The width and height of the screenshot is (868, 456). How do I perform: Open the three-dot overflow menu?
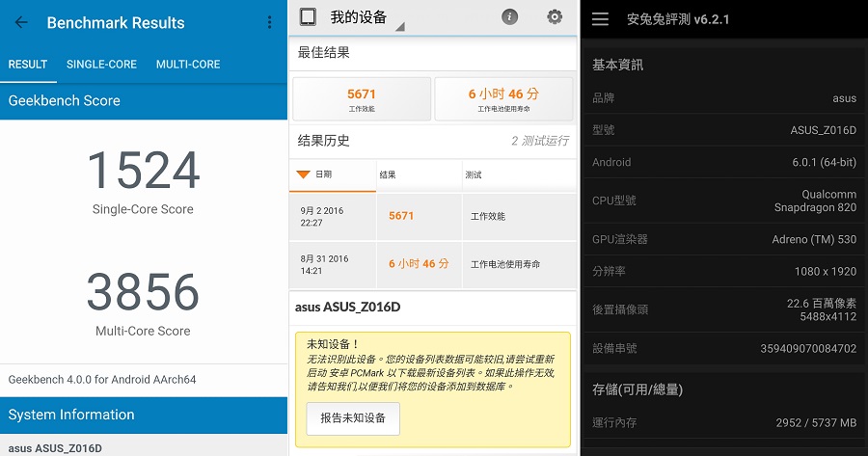(269, 22)
